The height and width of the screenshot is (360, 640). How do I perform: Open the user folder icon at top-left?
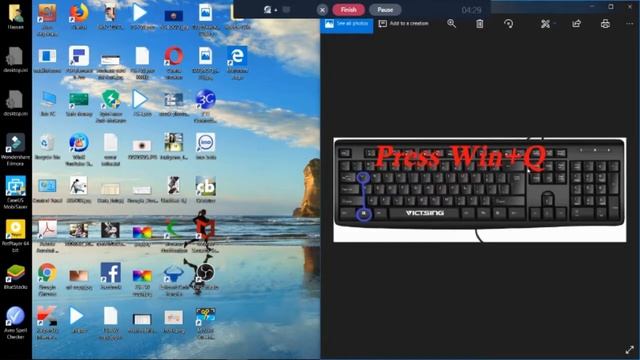click(16, 17)
